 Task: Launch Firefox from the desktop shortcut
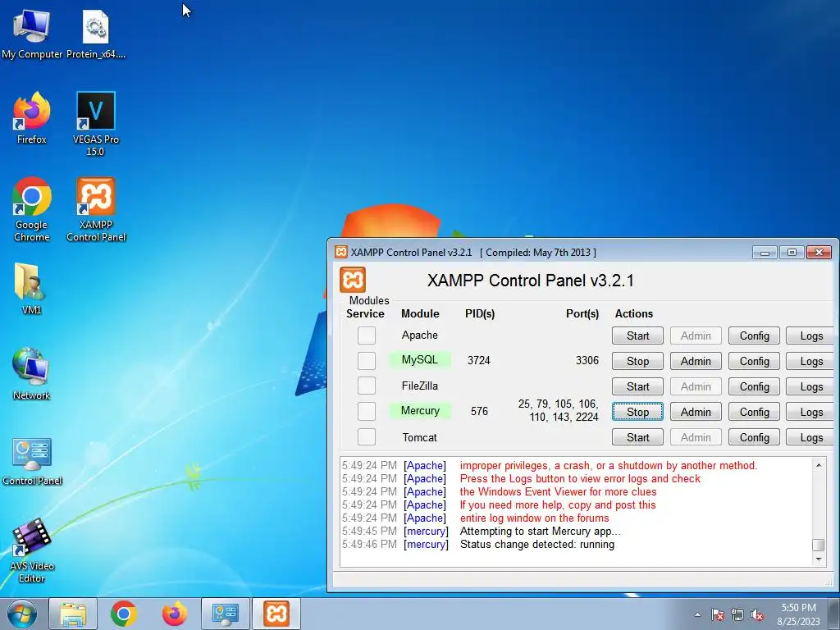coord(32,118)
